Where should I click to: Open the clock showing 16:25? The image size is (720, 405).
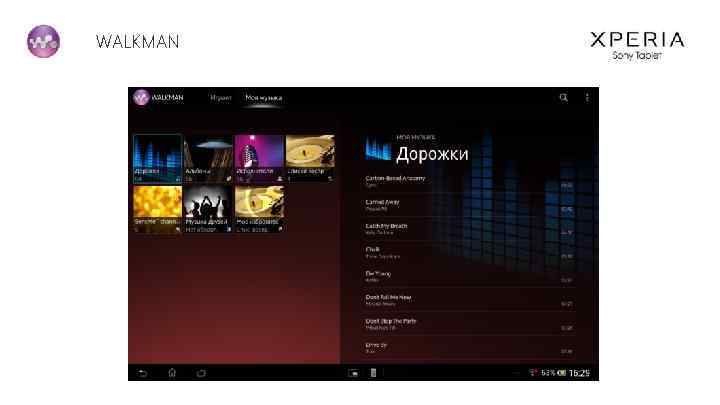[579, 373]
